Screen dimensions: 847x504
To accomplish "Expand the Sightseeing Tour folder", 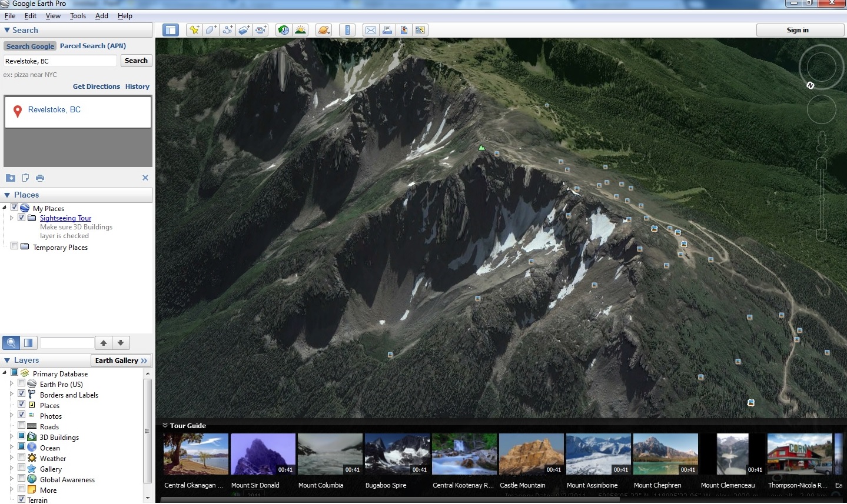I will (12, 218).
